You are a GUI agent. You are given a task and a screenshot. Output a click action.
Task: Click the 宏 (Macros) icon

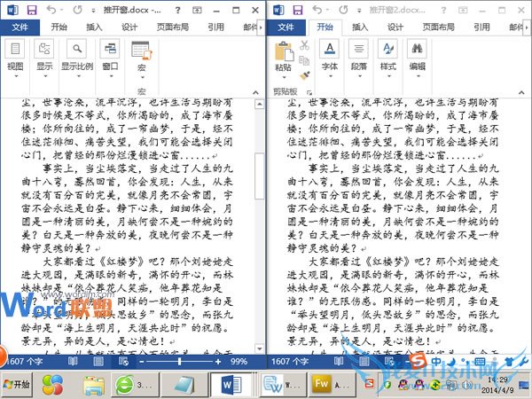coord(142,51)
